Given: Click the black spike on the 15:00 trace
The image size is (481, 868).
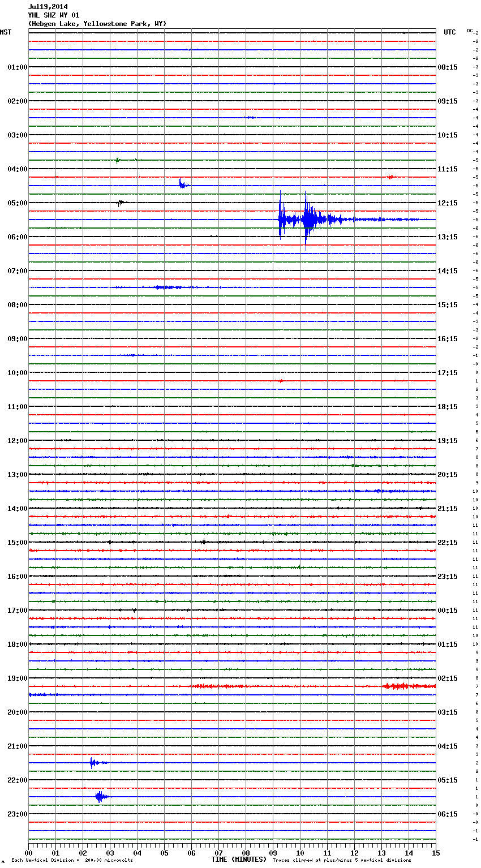Looking at the screenshot, I should tap(204, 542).
